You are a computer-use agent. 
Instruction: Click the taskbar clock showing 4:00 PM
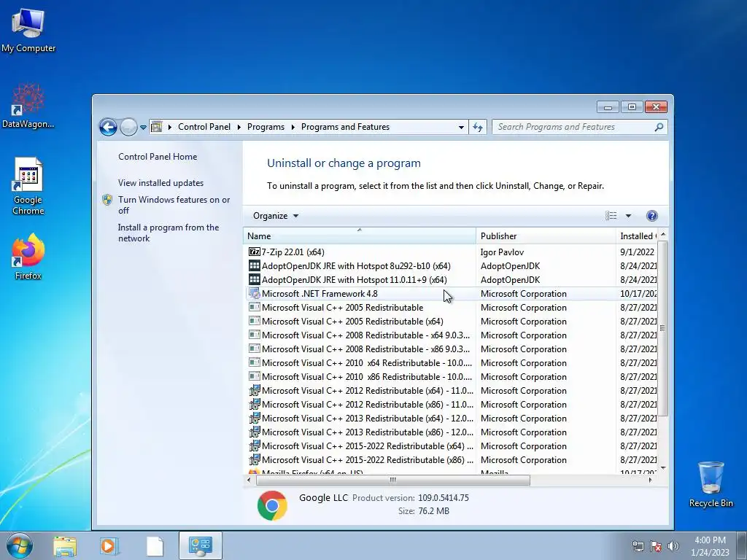click(710, 546)
